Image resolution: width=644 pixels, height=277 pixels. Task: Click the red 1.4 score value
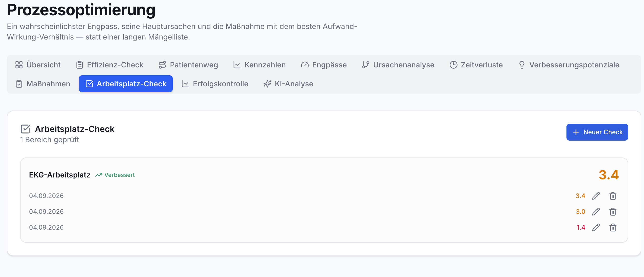[x=581, y=227]
